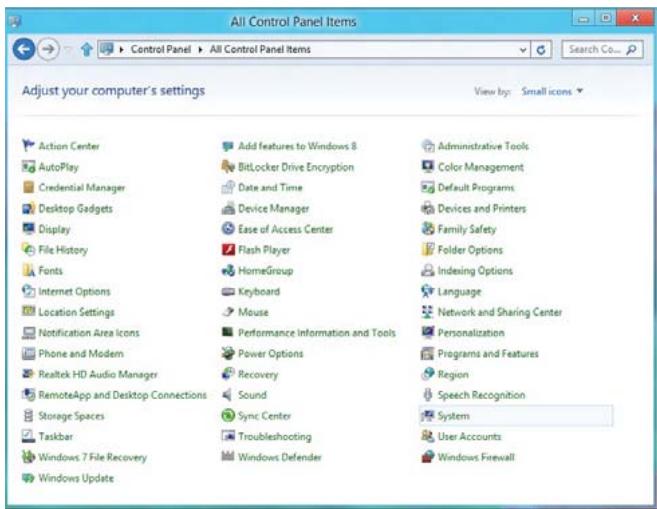
Task: Expand the arrow before Control Panel breadcrumb
Action: tap(122, 49)
